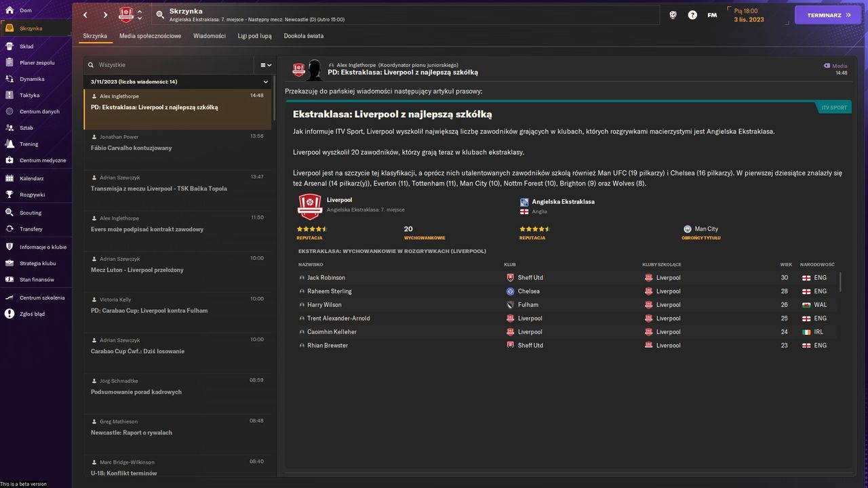Click the Liverpool club badge in top bar
The height and width of the screenshot is (488, 868).
126,15
